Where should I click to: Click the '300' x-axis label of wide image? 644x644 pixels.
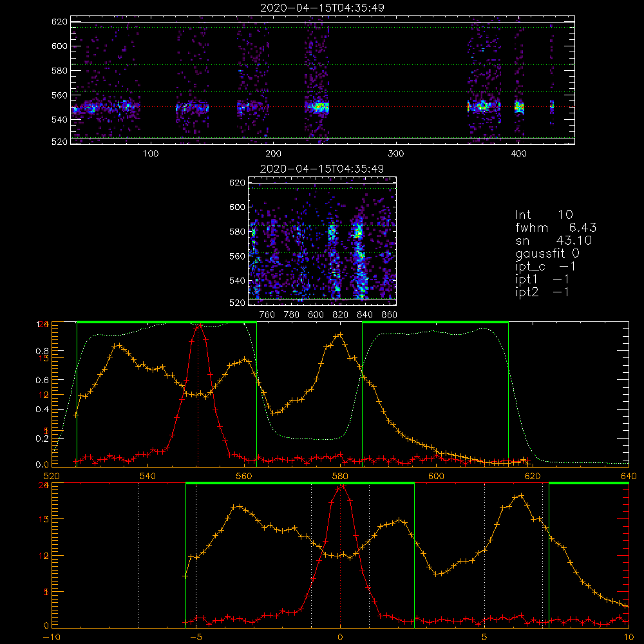[x=396, y=154]
